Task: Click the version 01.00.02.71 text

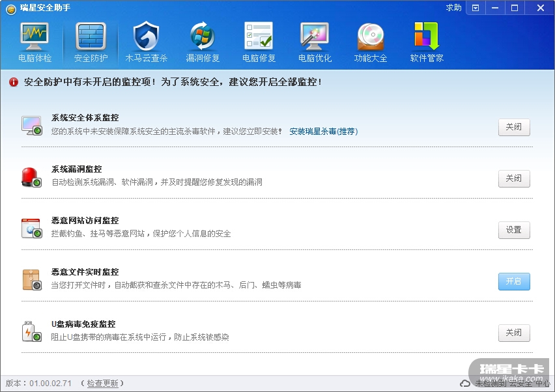Action: 50,384
